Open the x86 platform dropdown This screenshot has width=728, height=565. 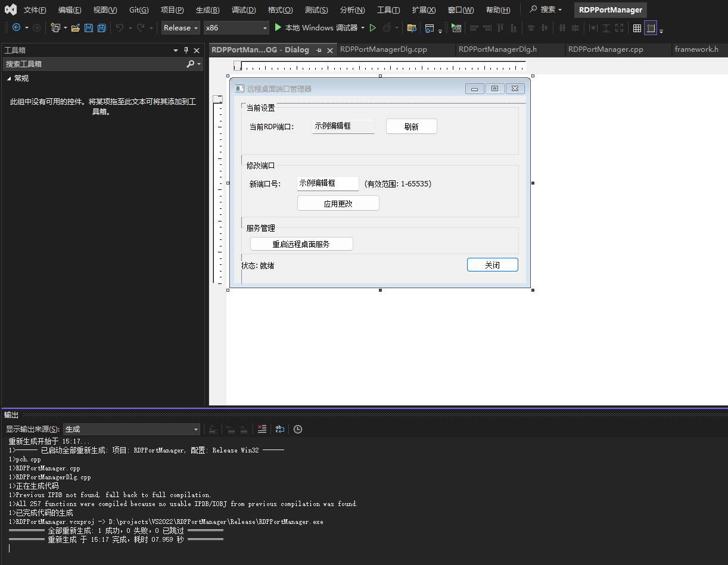[x=236, y=27]
